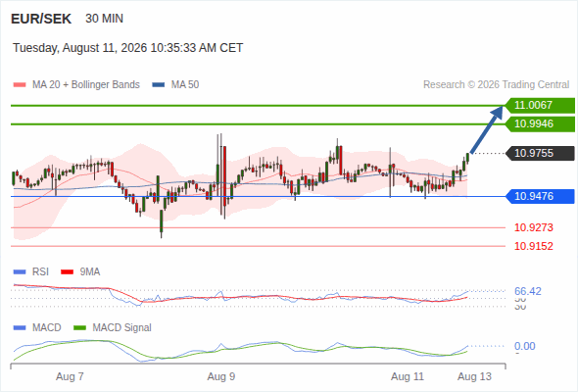Click the 10.9476 blue pivot tag
Screen dimensions: 578x392
[540, 196]
